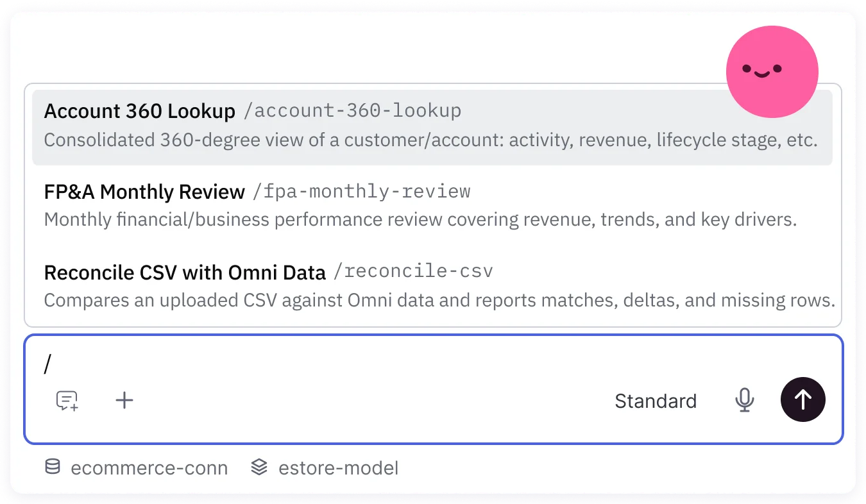Pick Reconcile CSV with Omni Data

[432, 286]
